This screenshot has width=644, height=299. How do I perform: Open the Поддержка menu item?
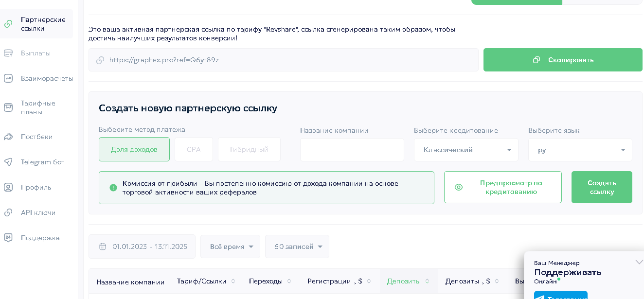pos(40,238)
